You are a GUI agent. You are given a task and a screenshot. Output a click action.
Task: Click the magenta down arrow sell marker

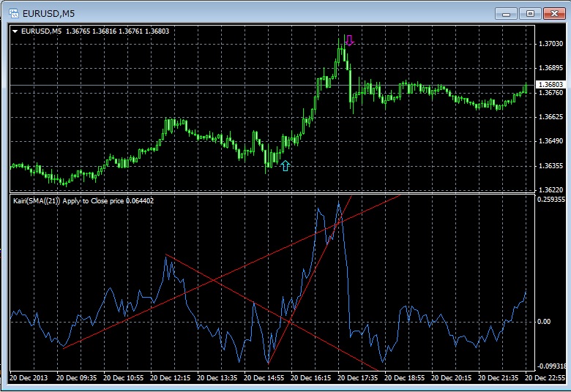350,40
